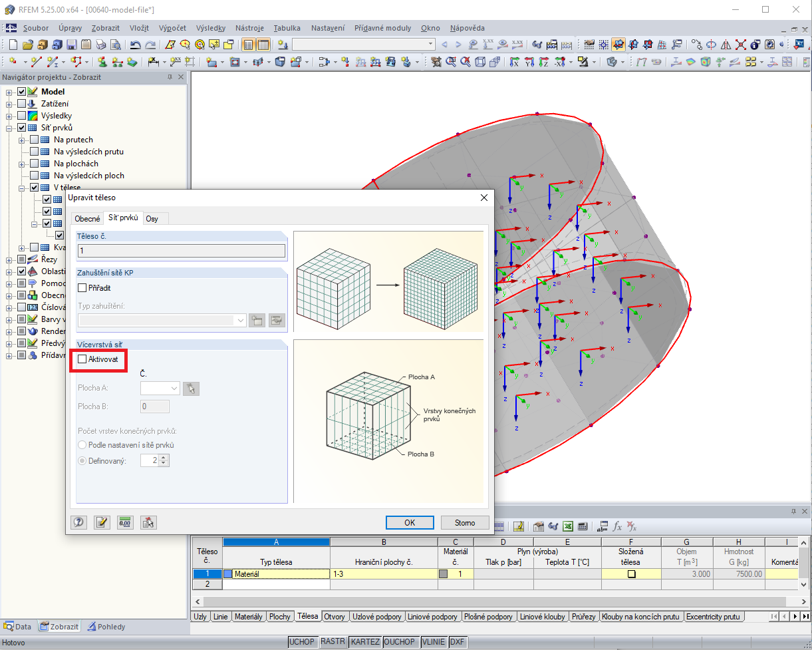Screen dimensions: 812x650
Task: Expand the Řezy tree node
Action: [x=9, y=259]
